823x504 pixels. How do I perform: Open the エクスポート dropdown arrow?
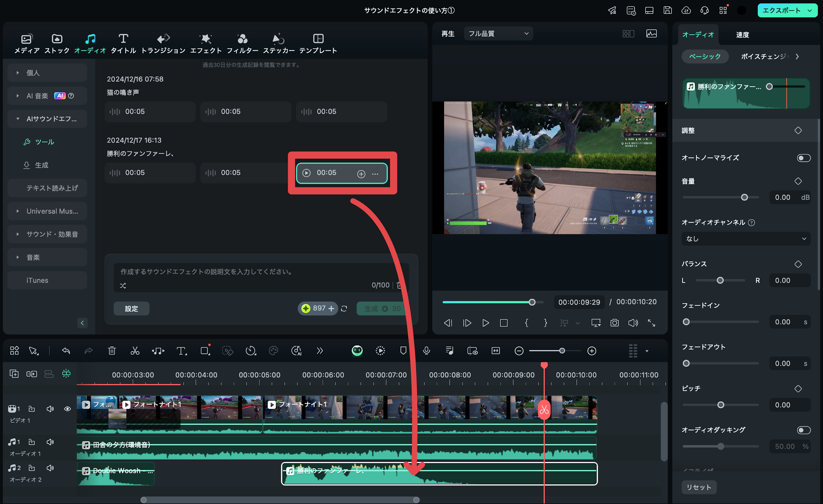pos(810,10)
